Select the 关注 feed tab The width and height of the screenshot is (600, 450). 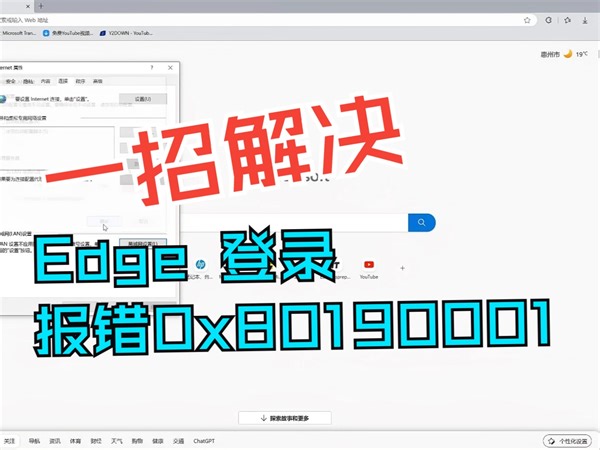[9, 441]
